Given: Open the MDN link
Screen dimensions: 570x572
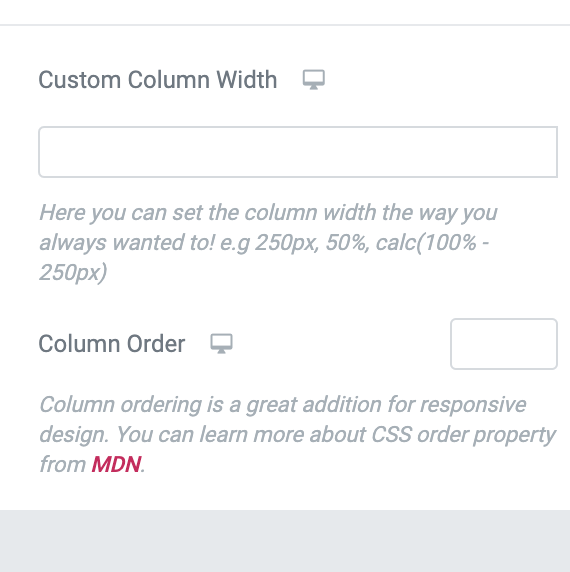Looking at the screenshot, I should pyautogui.click(x=116, y=464).
